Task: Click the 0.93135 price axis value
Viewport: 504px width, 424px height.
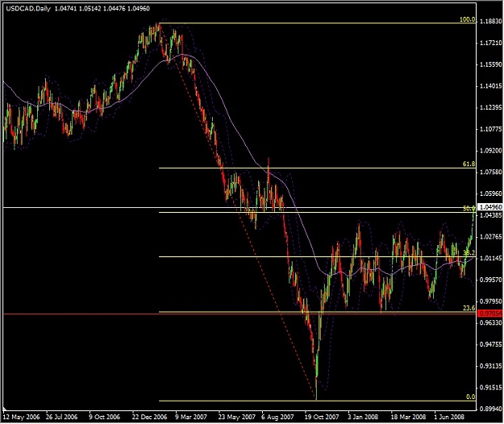Action: (490, 366)
